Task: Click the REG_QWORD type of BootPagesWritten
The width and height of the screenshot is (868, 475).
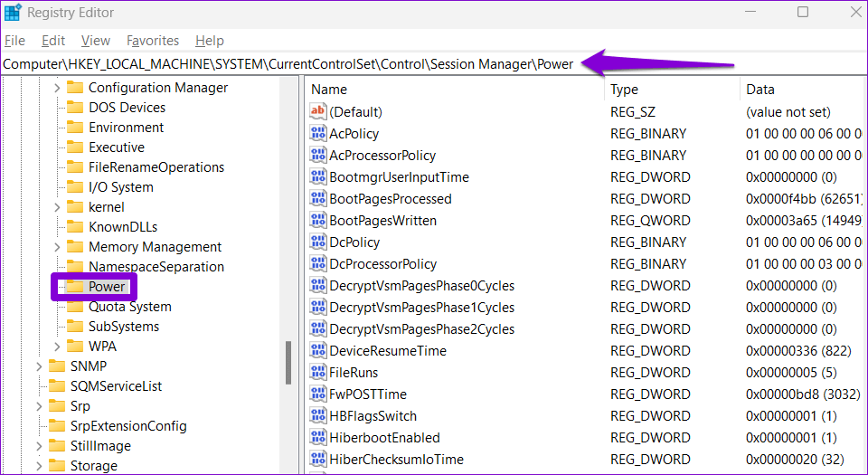Action: click(x=650, y=221)
